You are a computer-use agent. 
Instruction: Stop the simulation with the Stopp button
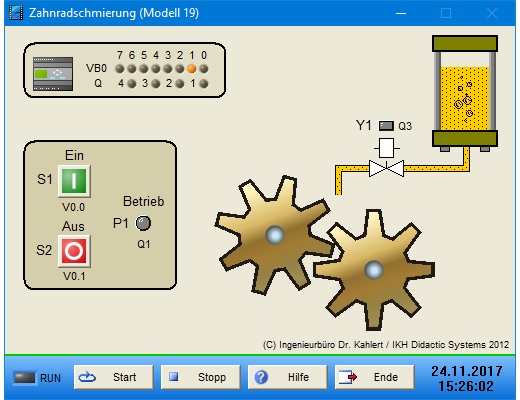click(x=201, y=377)
